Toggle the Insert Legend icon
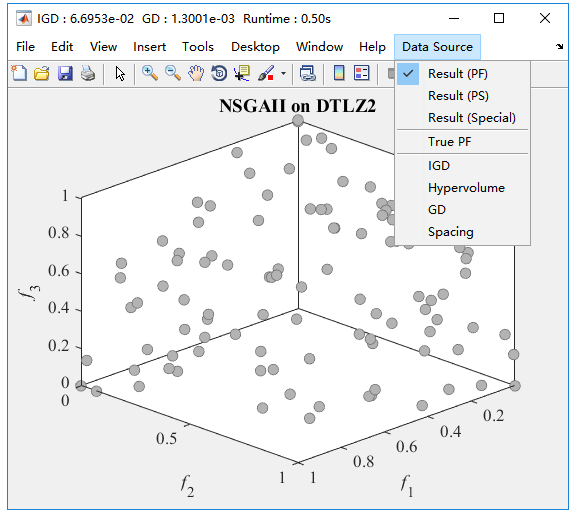 pyautogui.click(x=361, y=73)
